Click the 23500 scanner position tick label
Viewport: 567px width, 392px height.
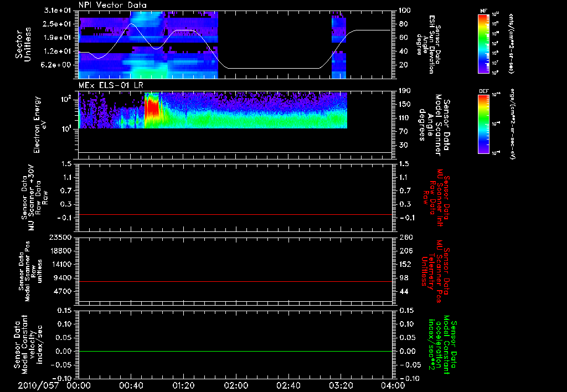pos(60,237)
